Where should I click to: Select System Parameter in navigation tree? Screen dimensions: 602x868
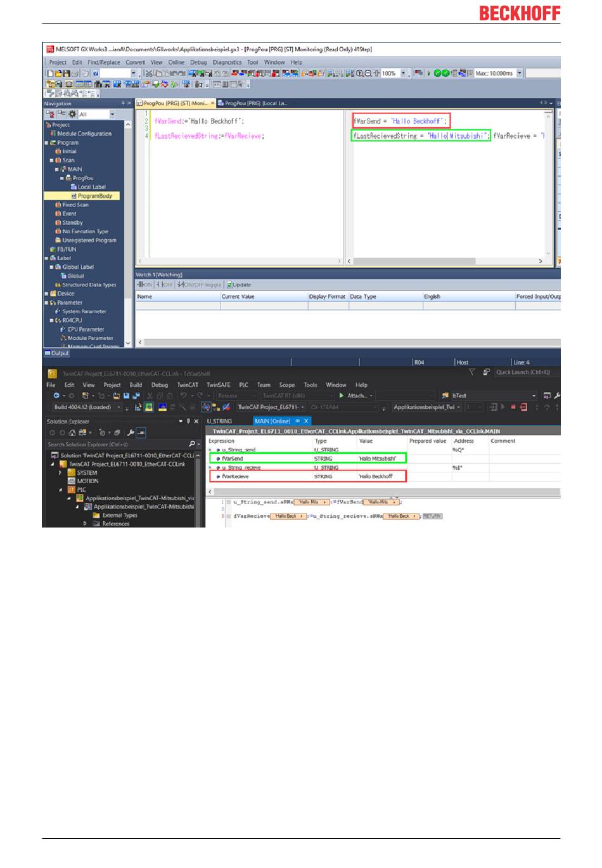[x=84, y=311]
